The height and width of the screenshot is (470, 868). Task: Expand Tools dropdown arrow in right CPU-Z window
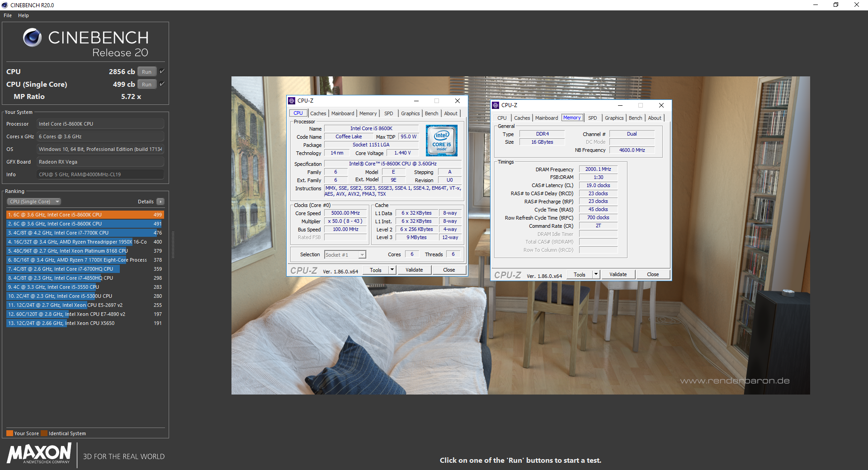(596, 274)
